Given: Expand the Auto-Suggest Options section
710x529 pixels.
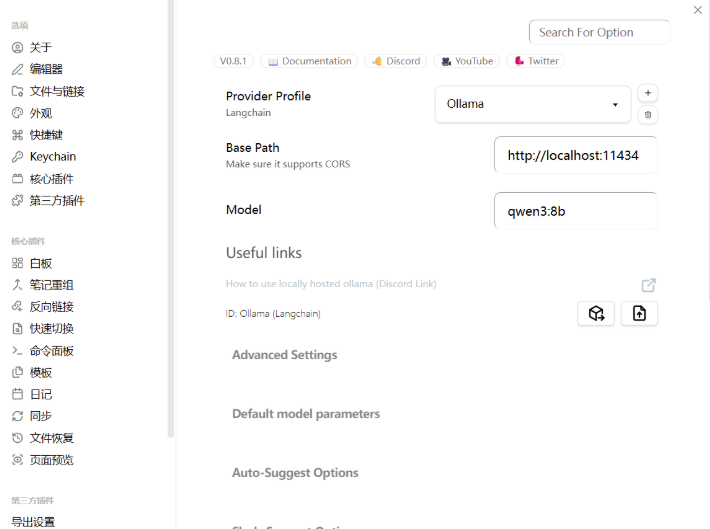Looking at the screenshot, I should point(295,472).
